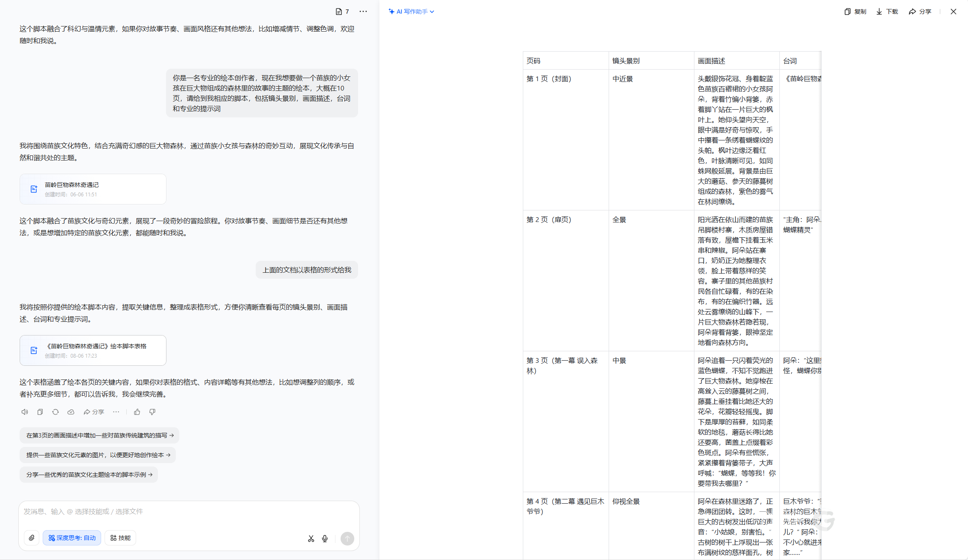This screenshot has height=560, width=968.
Task: Toggle 深度思考 自动 deep thinking mode
Action: 72,538
